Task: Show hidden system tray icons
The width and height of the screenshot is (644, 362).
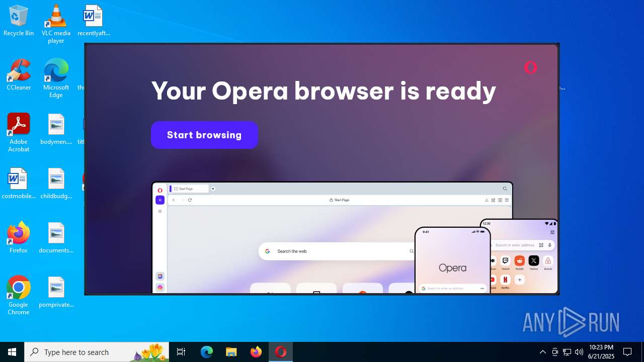Action: click(x=542, y=352)
